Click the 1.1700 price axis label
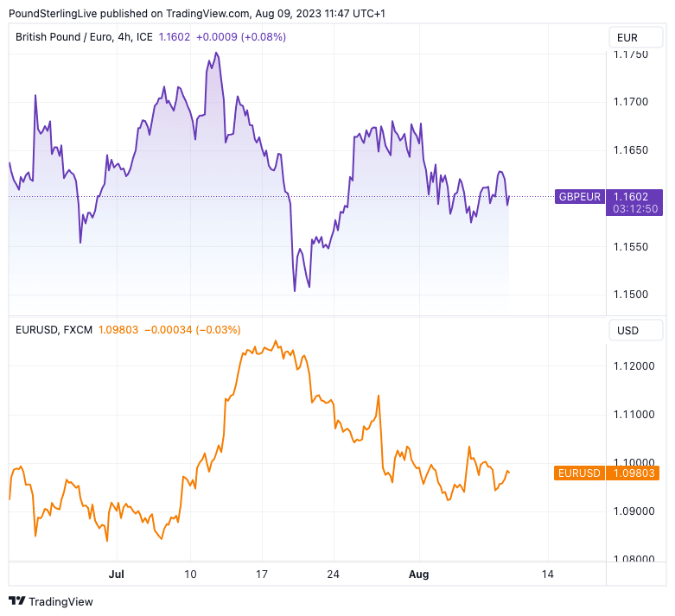 [631, 102]
